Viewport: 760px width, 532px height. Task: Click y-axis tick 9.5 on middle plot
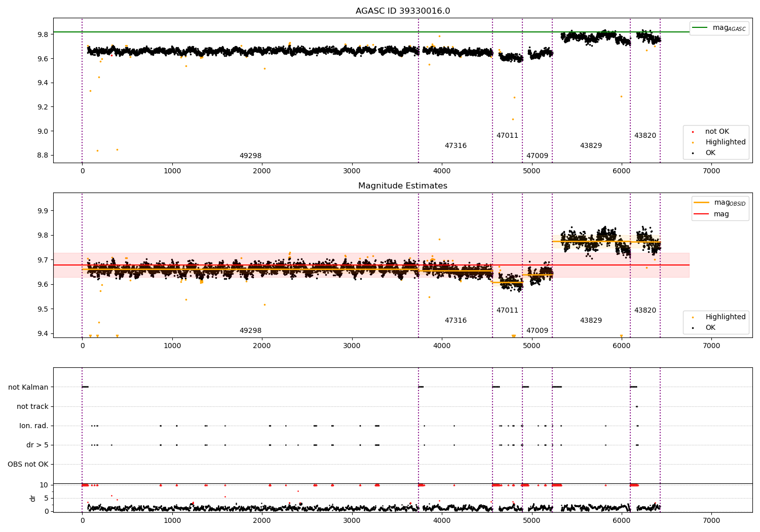pos(42,309)
